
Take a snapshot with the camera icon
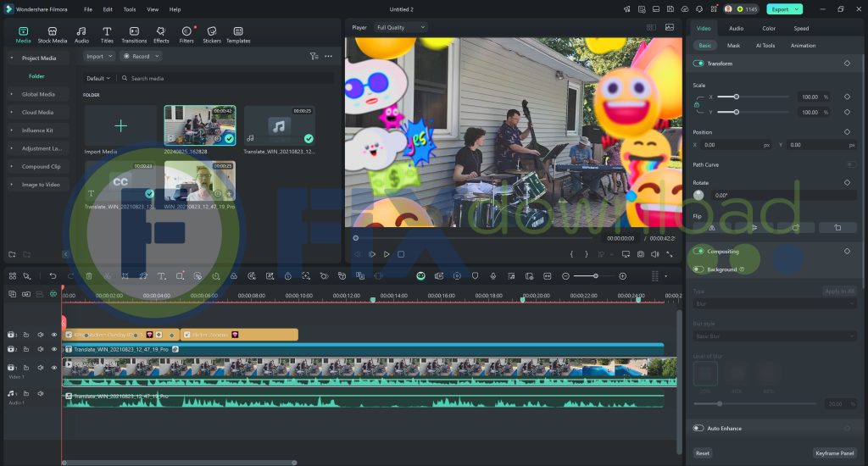pyautogui.click(x=641, y=254)
